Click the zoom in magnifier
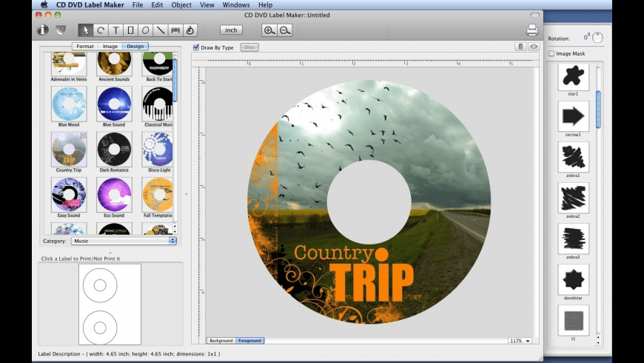Viewport: 644px width, 363px height. click(x=269, y=30)
